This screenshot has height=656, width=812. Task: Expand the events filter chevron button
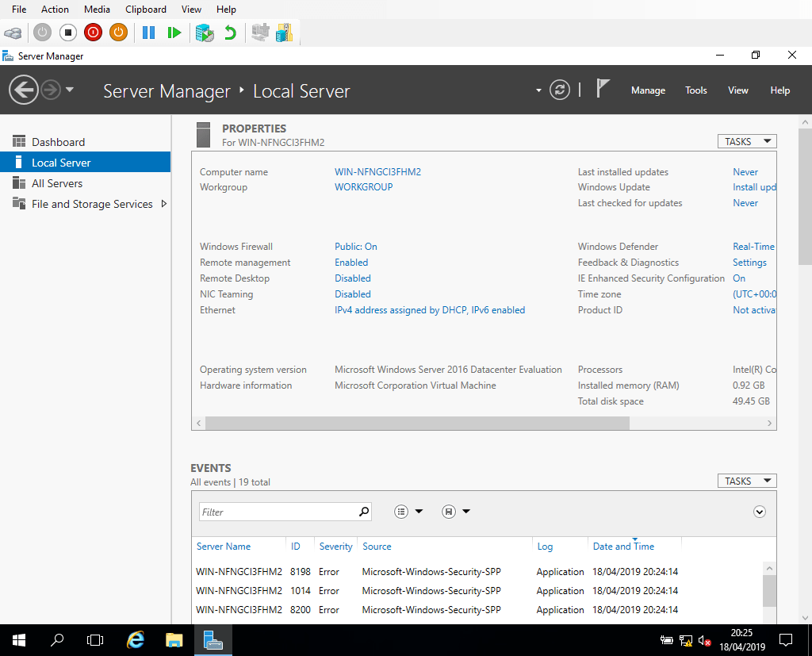[759, 512]
